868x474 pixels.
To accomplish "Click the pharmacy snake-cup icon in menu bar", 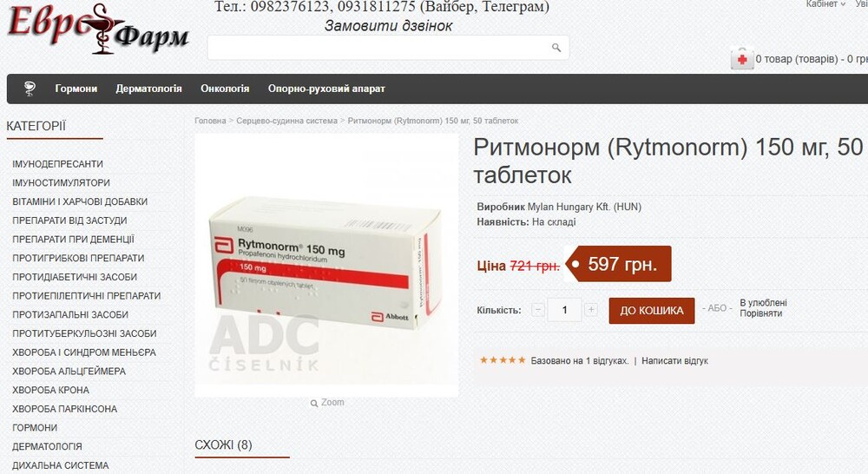I will (x=30, y=89).
